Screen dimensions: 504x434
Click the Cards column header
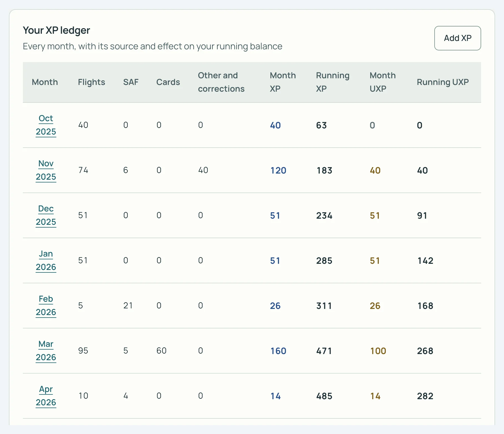point(168,82)
